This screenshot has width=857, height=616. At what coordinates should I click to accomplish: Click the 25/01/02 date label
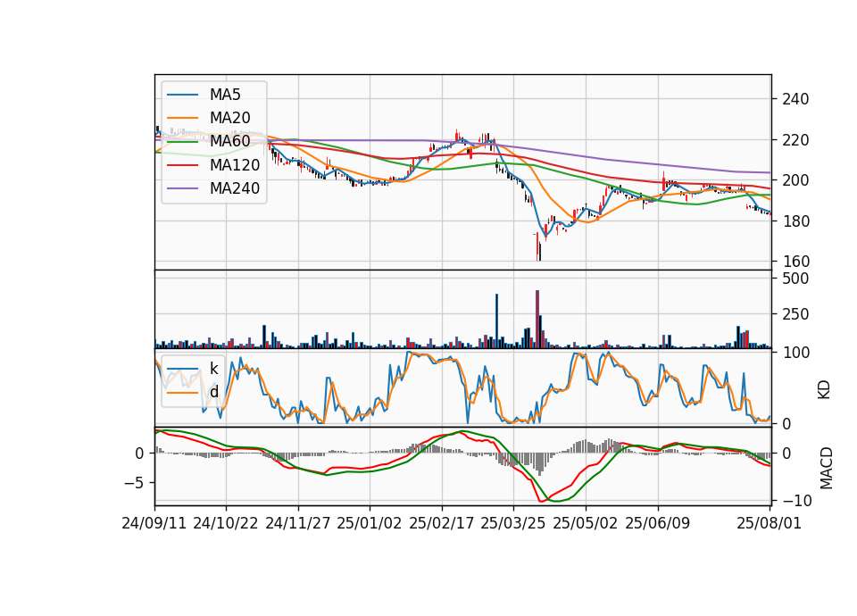370,523
